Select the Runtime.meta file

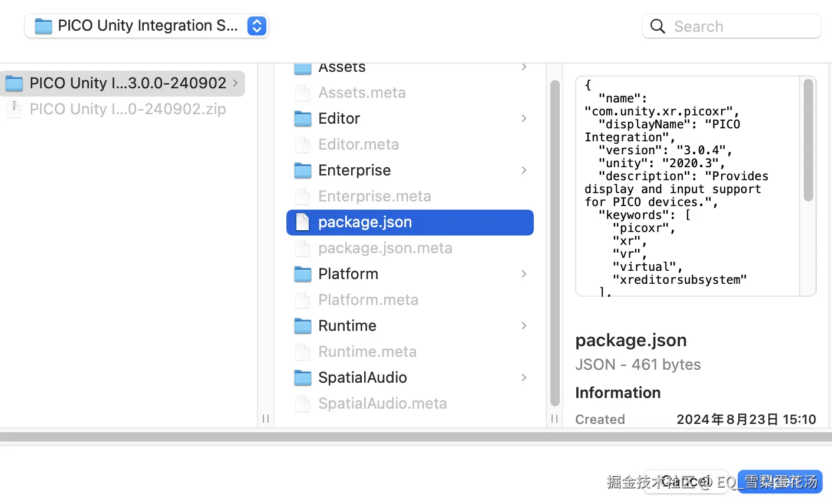367,352
